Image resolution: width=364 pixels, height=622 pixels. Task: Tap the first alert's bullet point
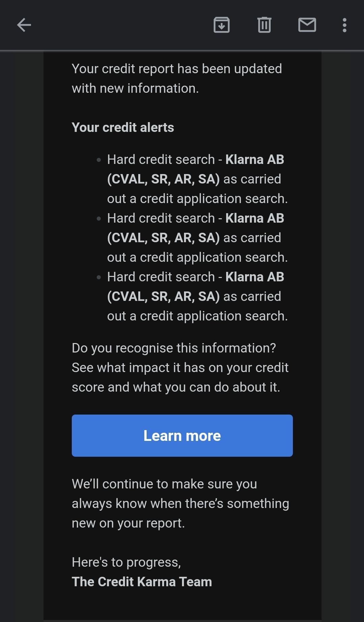coord(99,160)
